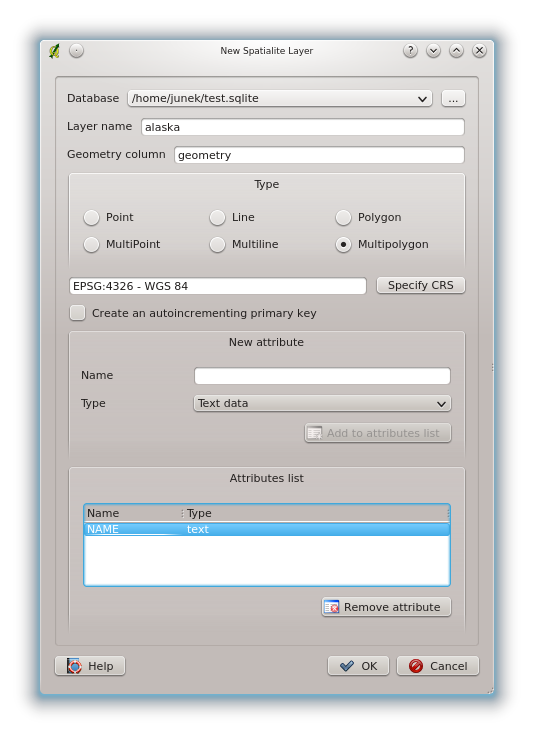
Task: Click the QGIS application icon in title bar
Action: pos(54,51)
